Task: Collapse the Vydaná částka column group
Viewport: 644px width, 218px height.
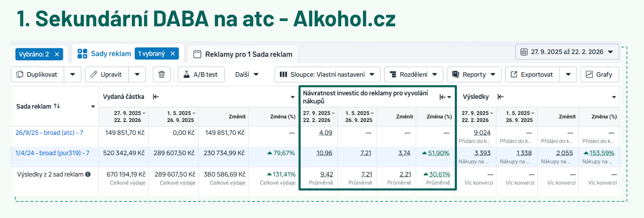Action: pos(156,97)
